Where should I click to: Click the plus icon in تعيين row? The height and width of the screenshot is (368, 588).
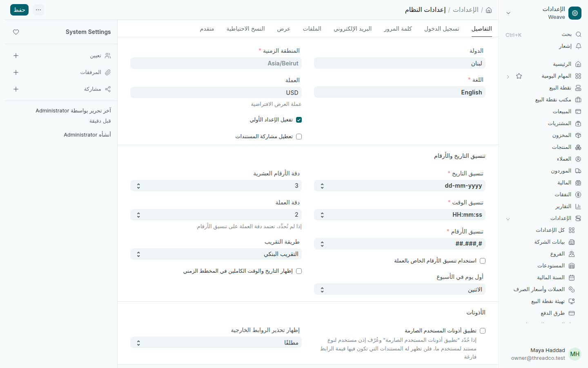click(x=16, y=56)
